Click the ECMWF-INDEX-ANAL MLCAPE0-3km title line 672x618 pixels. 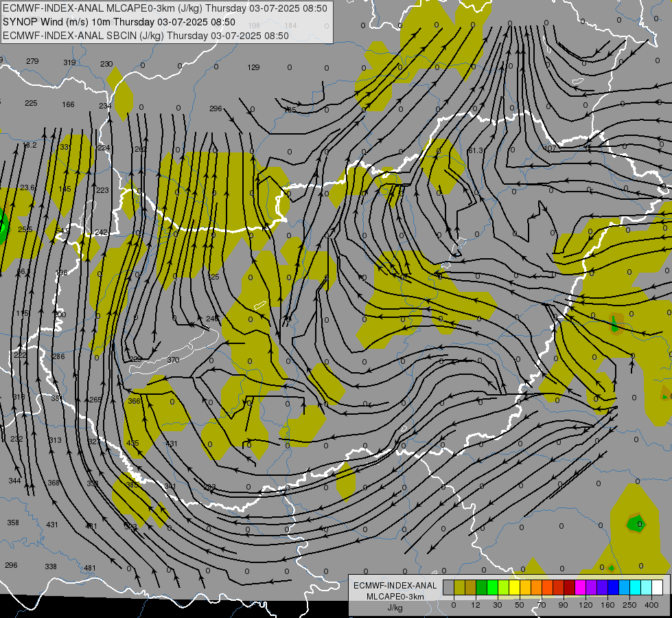[x=165, y=8]
